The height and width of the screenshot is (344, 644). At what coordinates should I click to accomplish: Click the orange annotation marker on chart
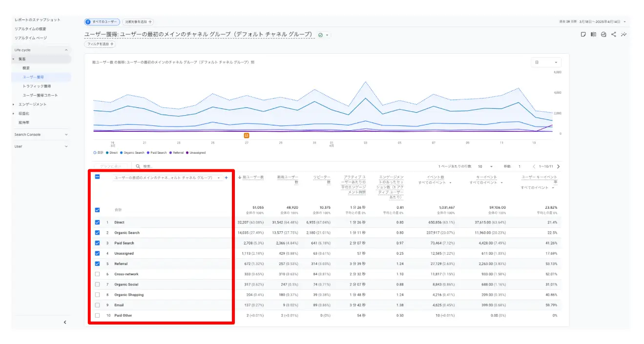[x=246, y=135]
